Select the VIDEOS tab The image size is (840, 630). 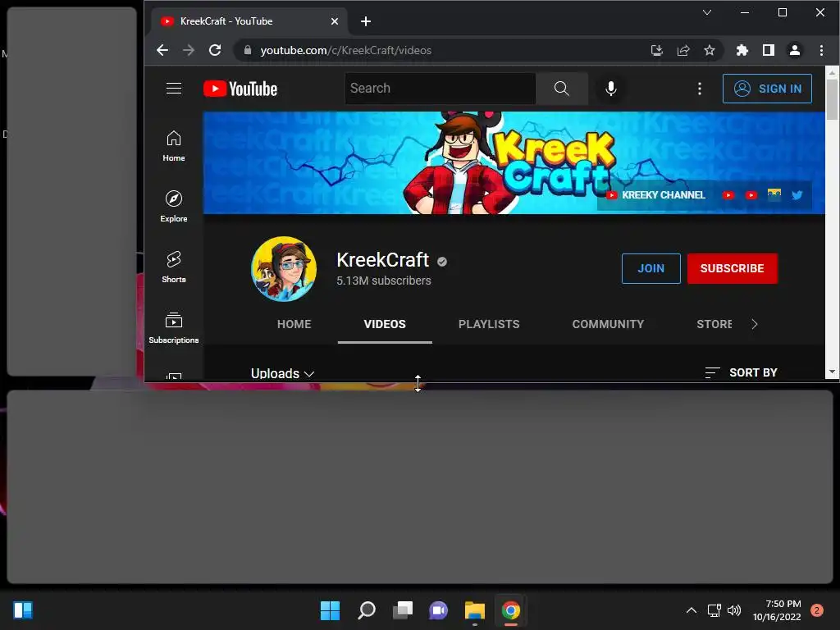(x=385, y=324)
